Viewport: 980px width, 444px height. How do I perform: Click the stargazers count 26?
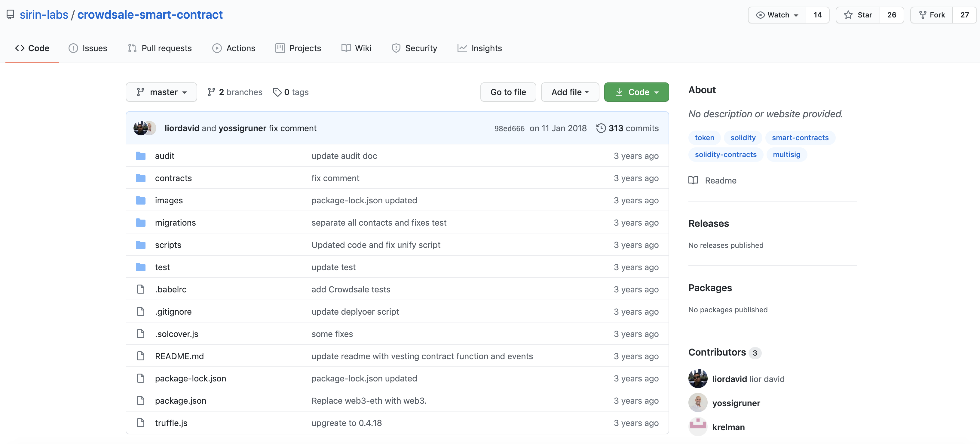point(892,15)
